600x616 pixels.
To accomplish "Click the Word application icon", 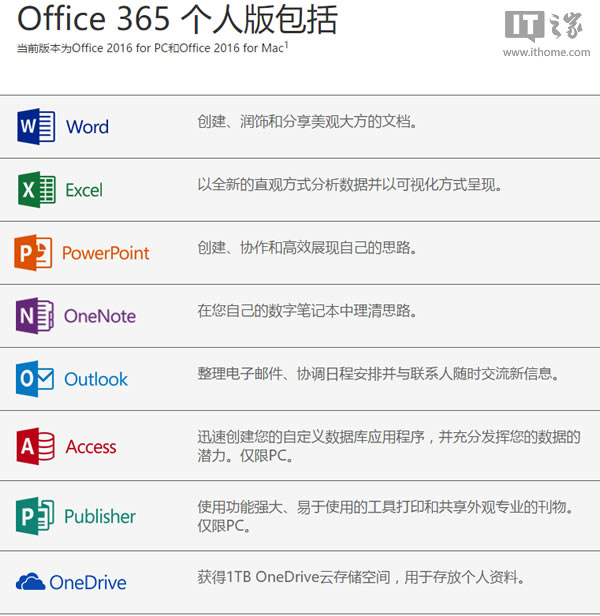I will [36, 126].
